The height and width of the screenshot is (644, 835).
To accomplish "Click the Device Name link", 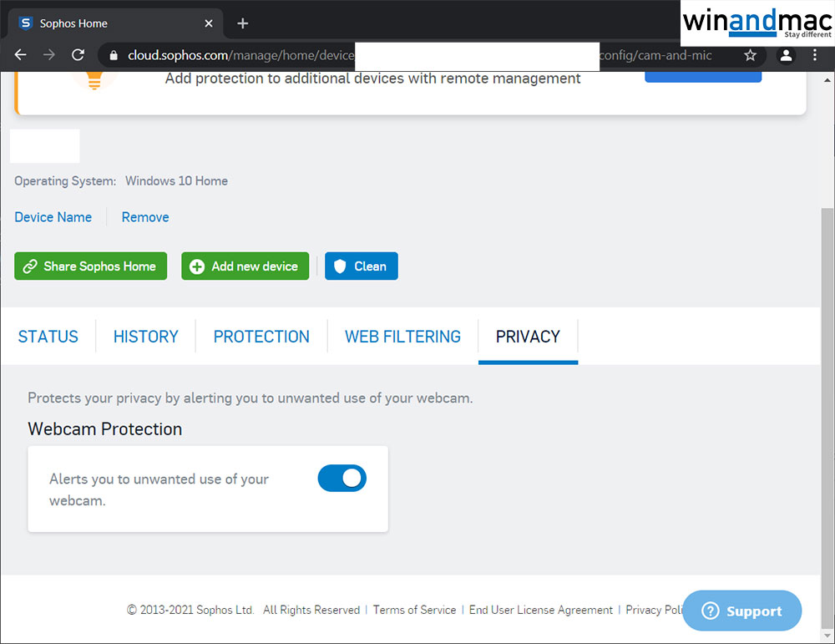I will click(x=53, y=217).
